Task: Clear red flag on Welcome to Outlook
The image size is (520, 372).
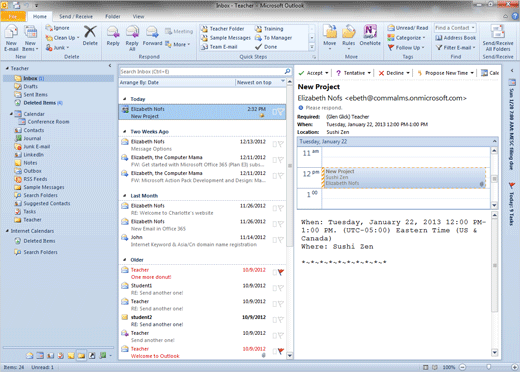Action: tap(281, 351)
